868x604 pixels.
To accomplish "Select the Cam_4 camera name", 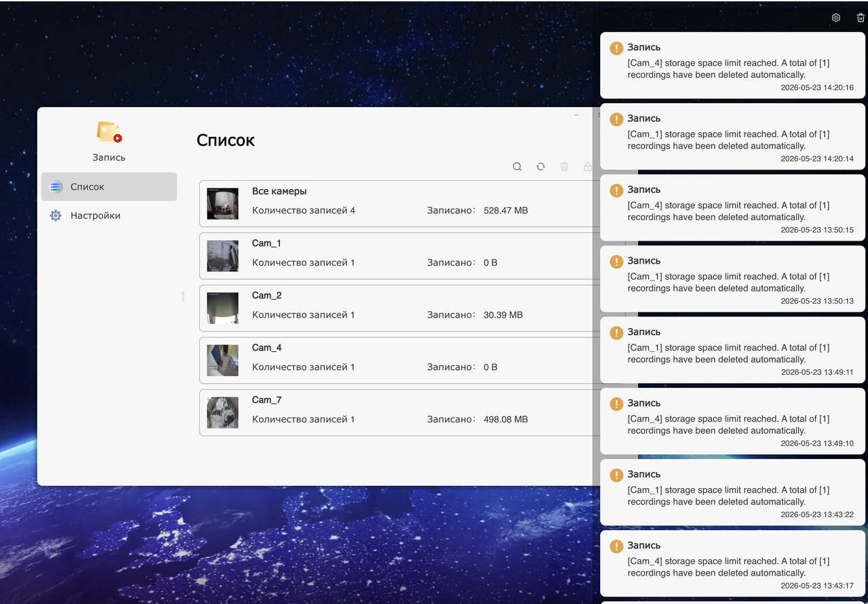I will (x=267, y=348).
